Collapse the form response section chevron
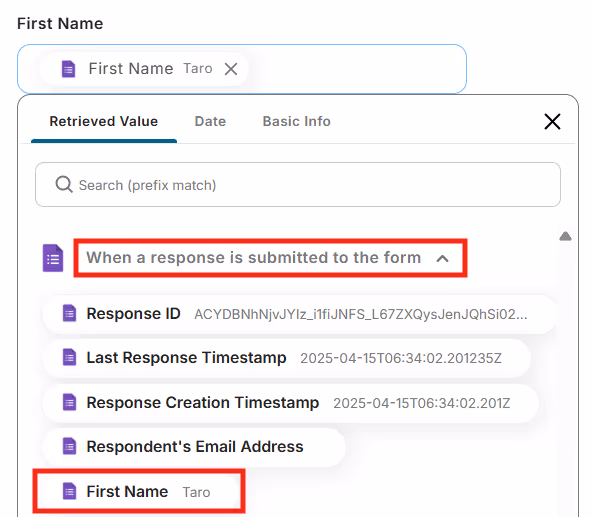Viewport: 593px width, 517px height. 442,258
